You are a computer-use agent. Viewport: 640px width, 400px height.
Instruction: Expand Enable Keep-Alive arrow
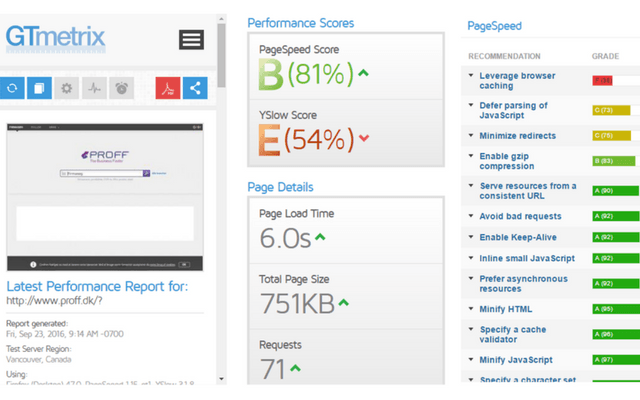point(471,237)
